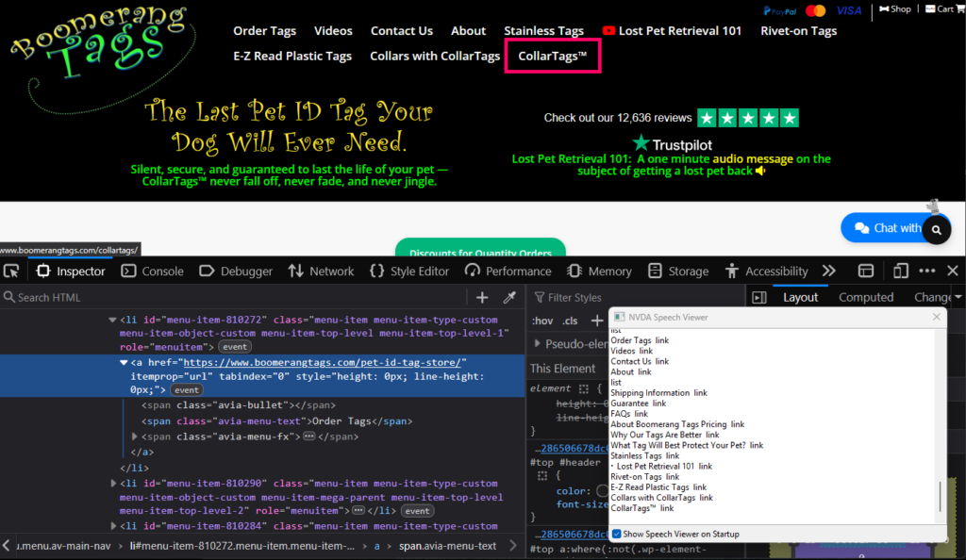Open E-Z Read Plastic Tags link
Viewport: 966px width, 560px height.
[x=292, y=56]
